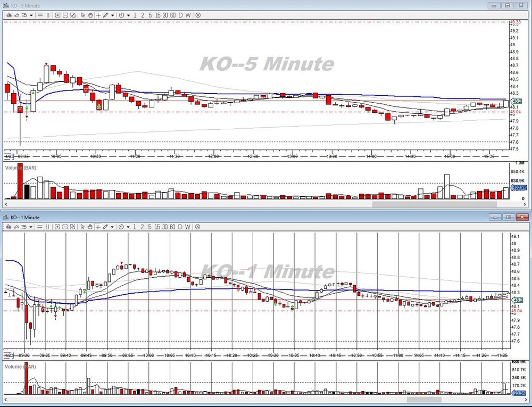Viewport: 532px width, 407px height.
Task: Click 5 Minute chart horizontal scrollbar thumb
Action: [x=434, y=204]
